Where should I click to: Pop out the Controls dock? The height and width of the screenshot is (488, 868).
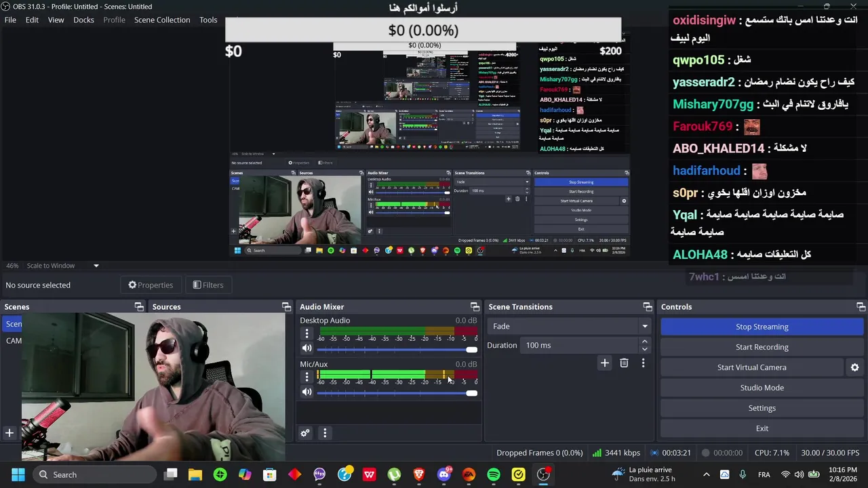pos(861,307)
